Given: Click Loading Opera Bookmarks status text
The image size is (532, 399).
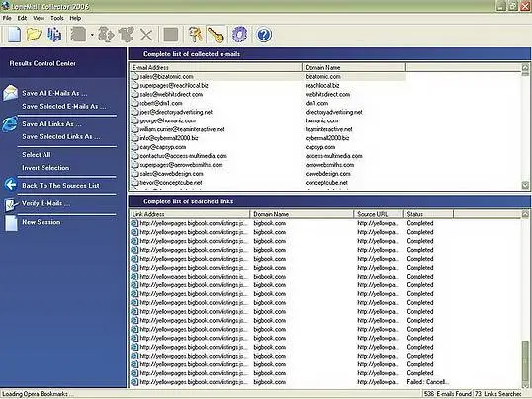Looking at the screenshot, I should [38, 394].
